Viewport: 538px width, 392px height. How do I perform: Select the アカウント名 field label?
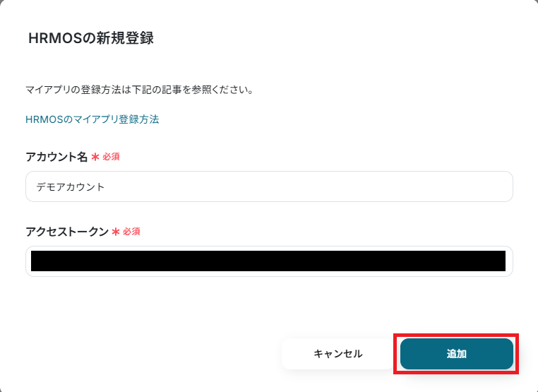click(x=56, y=157)
